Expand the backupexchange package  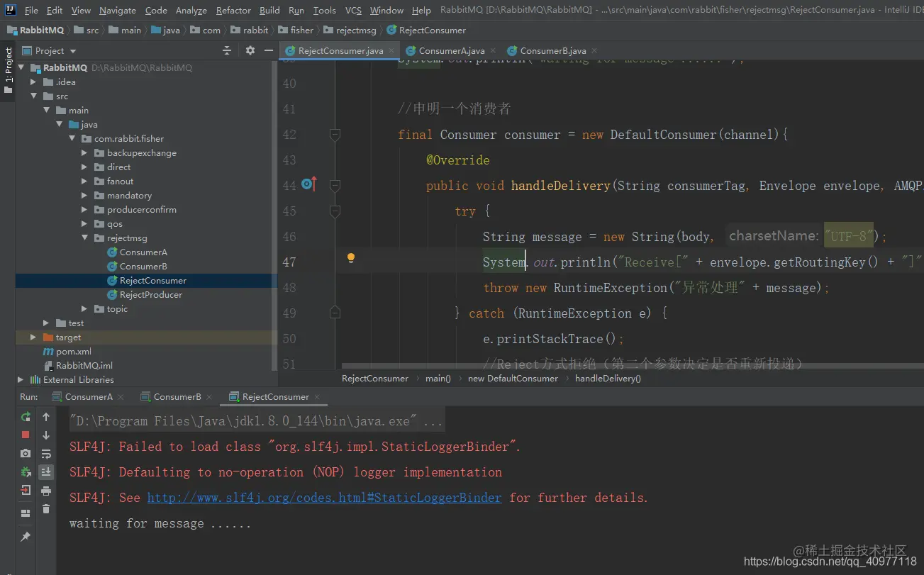pyautogui.click(x=84, y=152)
